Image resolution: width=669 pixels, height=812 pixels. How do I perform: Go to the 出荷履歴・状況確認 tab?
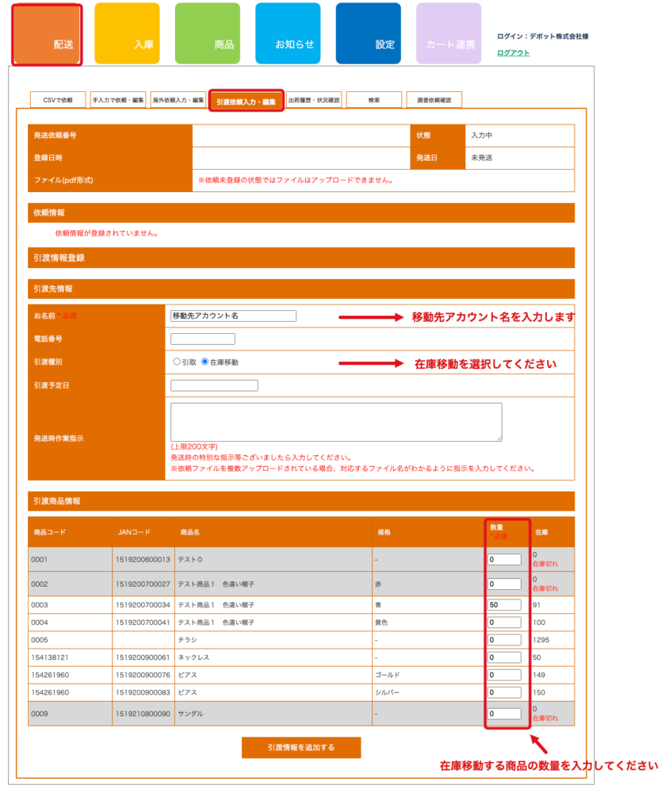click(314, 100)
